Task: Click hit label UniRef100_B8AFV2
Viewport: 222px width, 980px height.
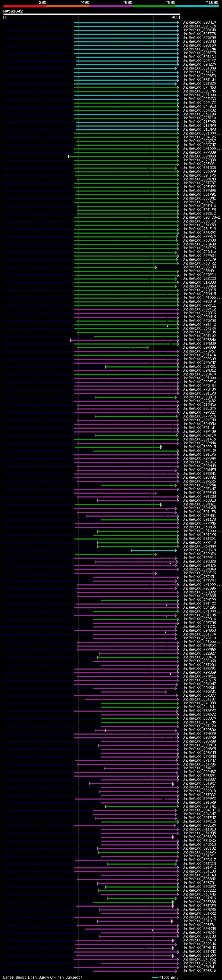Action: [199, 711]
